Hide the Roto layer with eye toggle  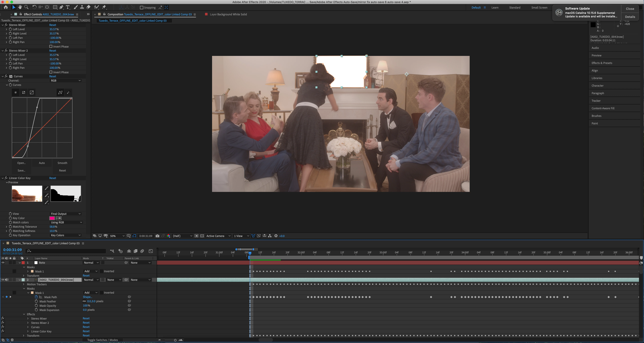[3, 263]
